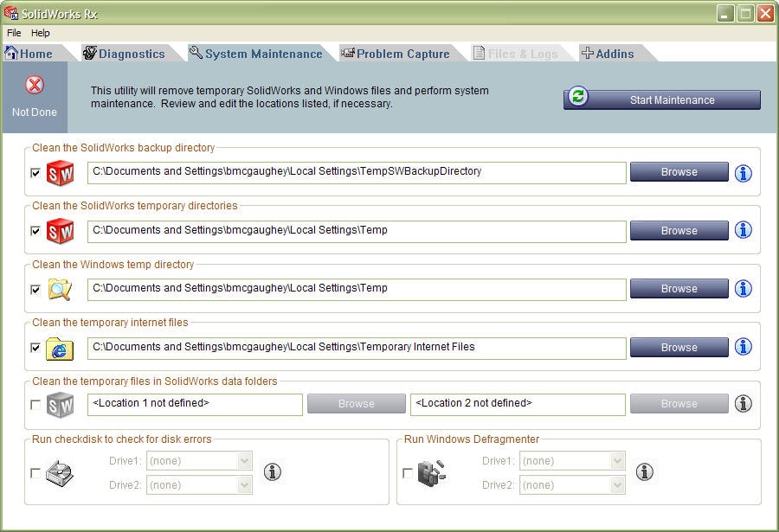Open checkdisk Drive1 dropdown

(199, 461)
